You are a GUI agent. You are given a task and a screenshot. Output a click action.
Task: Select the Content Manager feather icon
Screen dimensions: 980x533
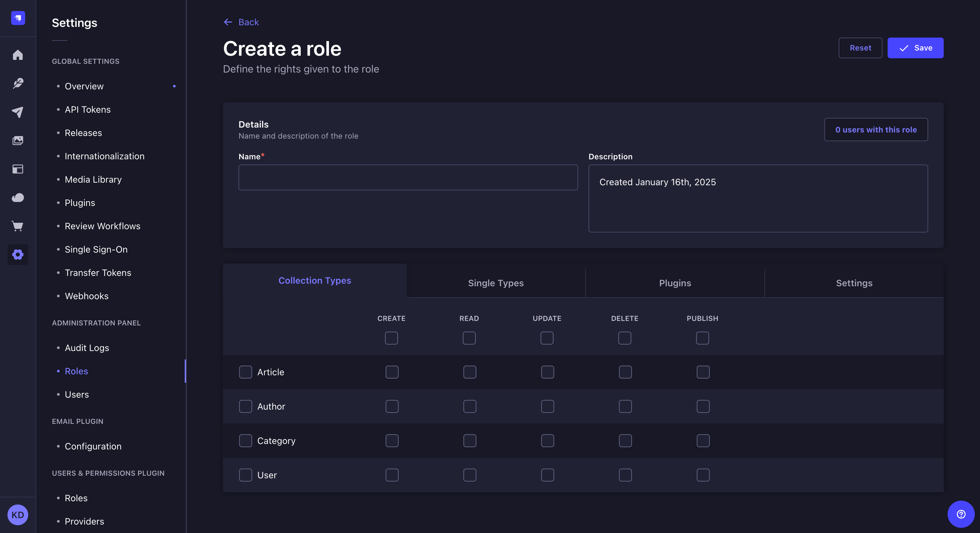pos(18,84)
